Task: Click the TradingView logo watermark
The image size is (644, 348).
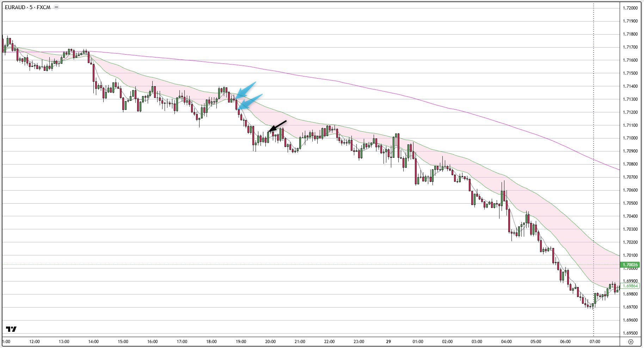Action: click(x=12, y=329)
